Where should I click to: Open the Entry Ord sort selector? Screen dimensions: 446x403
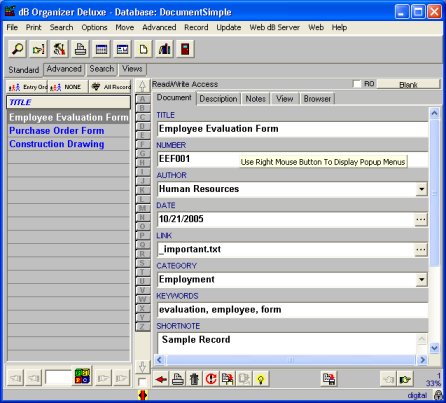27,87
